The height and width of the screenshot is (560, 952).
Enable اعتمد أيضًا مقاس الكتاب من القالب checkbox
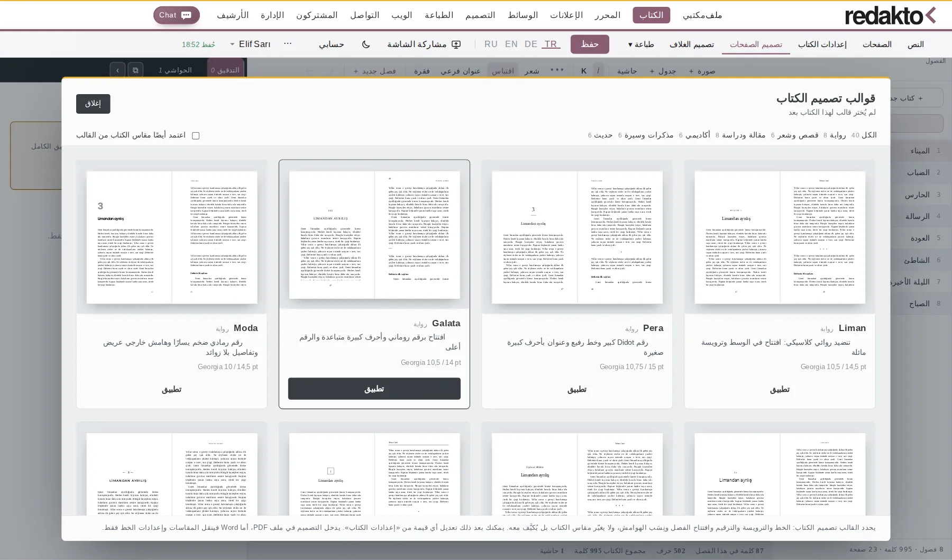point(196,136)
